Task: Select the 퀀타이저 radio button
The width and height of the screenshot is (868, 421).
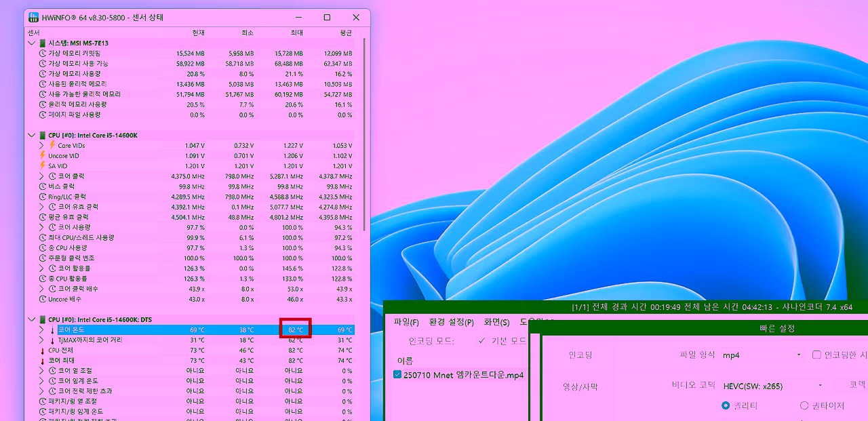Action: 804,405
